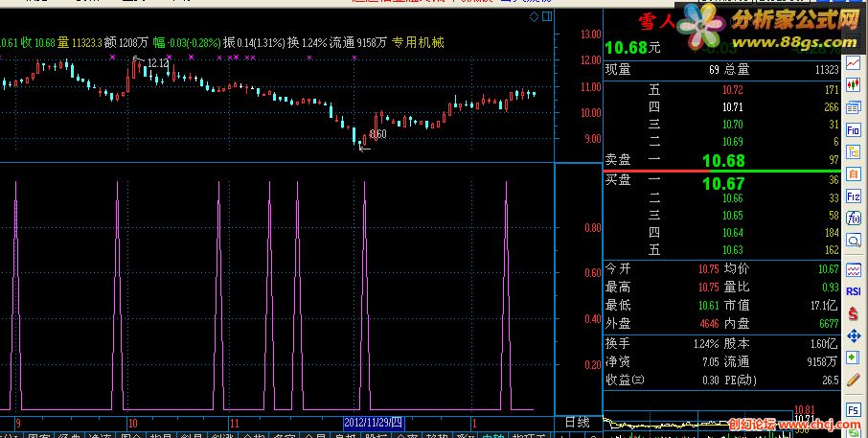The height and width of the screenshot is (438, 868).
Task: Click the 额 1208万 turnover readout
Action: coord(126,42)
